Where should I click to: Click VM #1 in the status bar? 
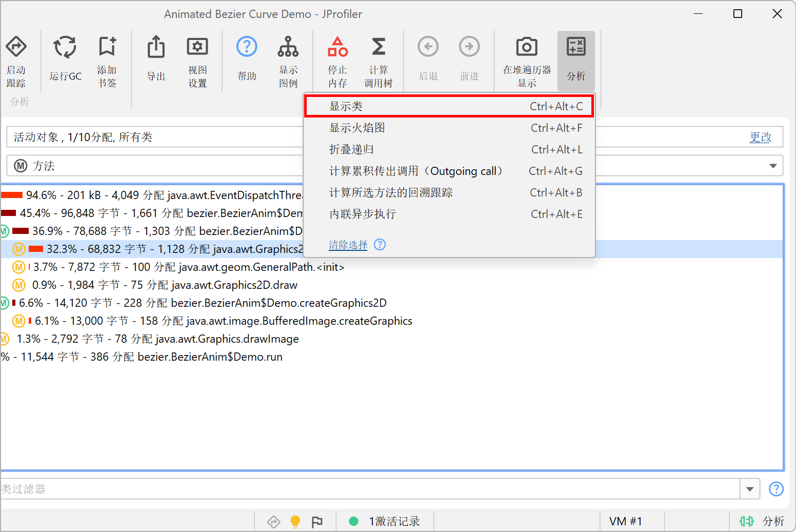(x=626, y=521)
